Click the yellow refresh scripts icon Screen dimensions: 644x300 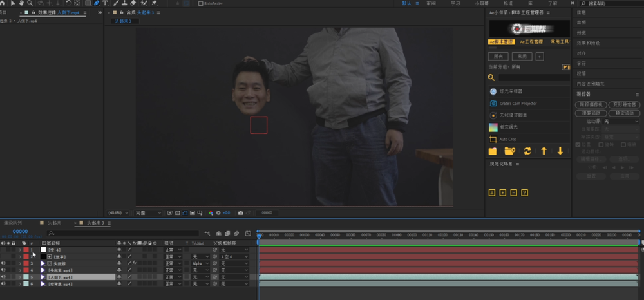(527, 151)
